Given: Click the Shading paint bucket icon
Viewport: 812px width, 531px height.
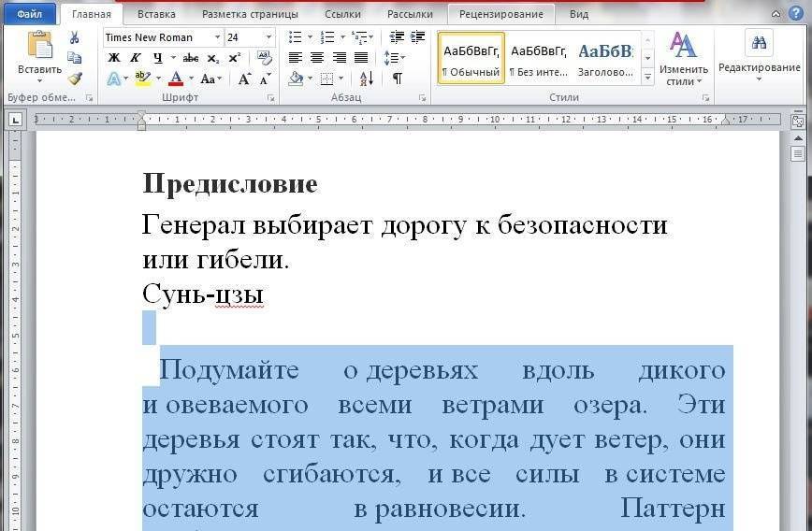Looking at the screenshot, I should (x=297, y=79).
